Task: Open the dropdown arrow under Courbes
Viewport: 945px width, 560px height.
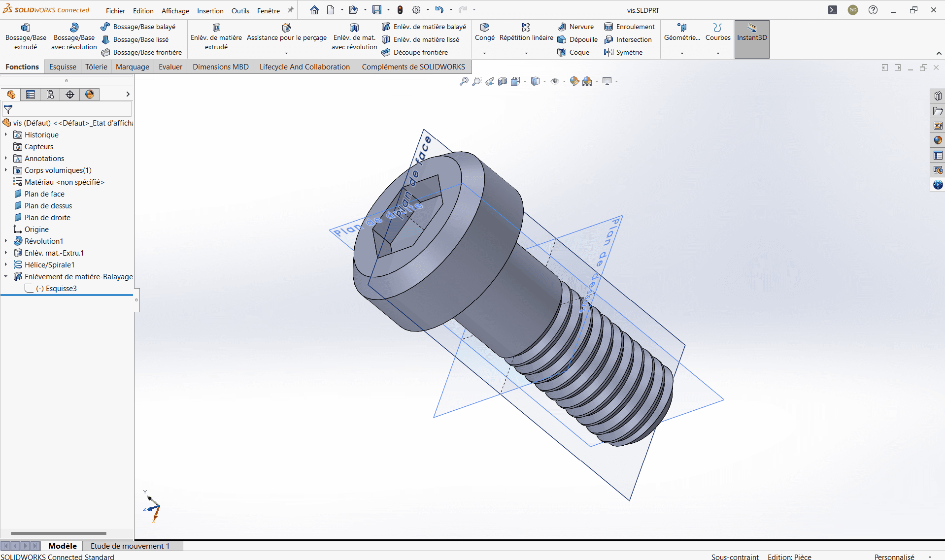Action: (x=718, y=53)
